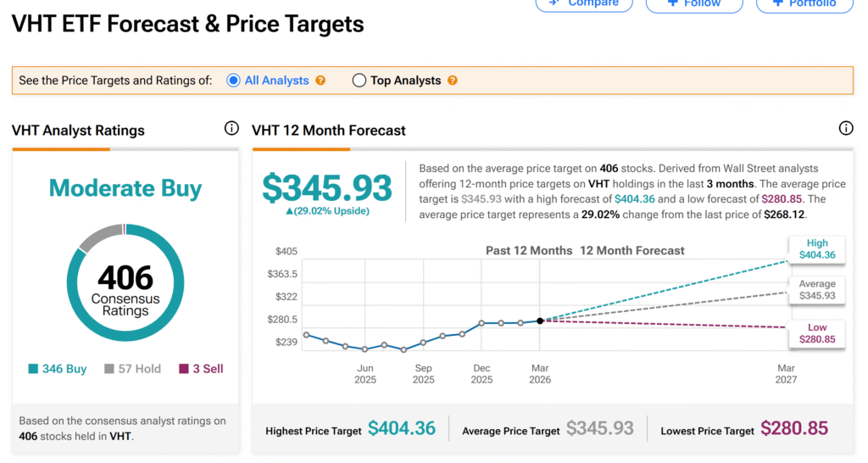Add to Portfolio button
The width and height of the screenshot is (868, 463).
(x=805, y=4)
